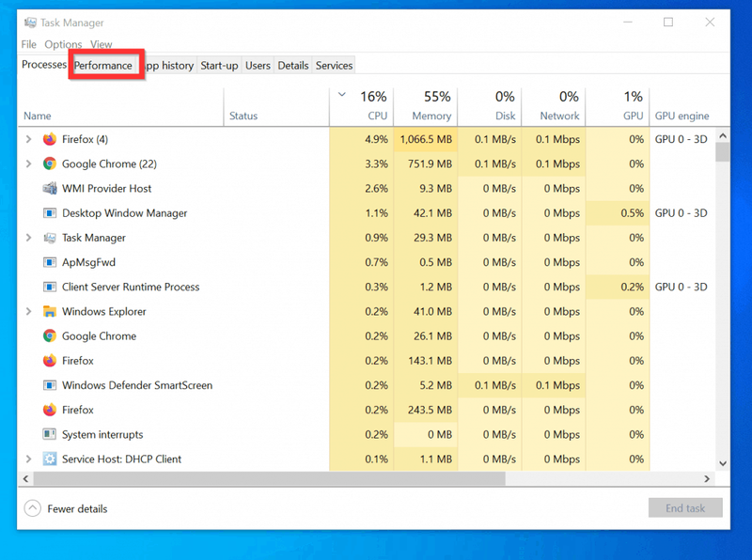Switch to the Processes tab

[44, 64]
